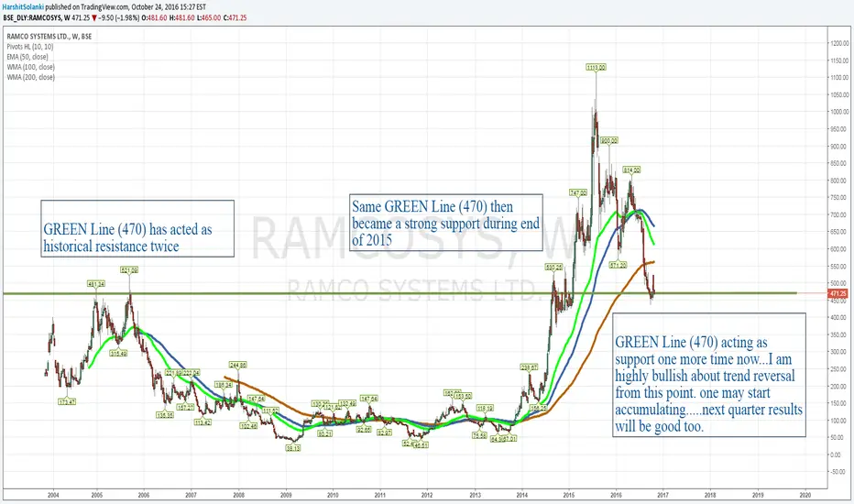Click the 2015 label on the time axis
Image resolution: width=854 pixels, height=504 pixels.
tap(569, 495)
